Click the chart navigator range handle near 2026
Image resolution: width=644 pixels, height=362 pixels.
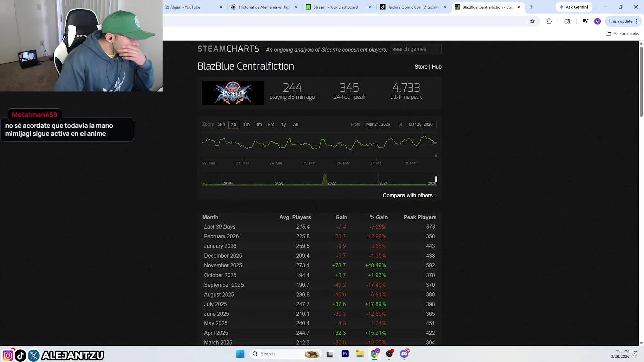pos(436,179)
